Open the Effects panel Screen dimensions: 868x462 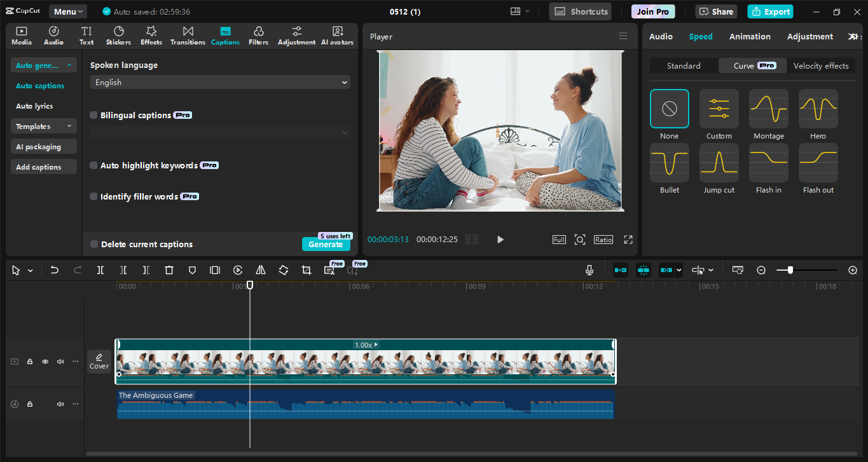coord(151,35)
